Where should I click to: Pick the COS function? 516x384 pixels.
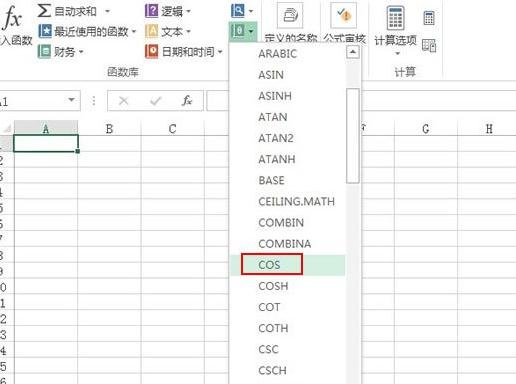click(287, 265)
